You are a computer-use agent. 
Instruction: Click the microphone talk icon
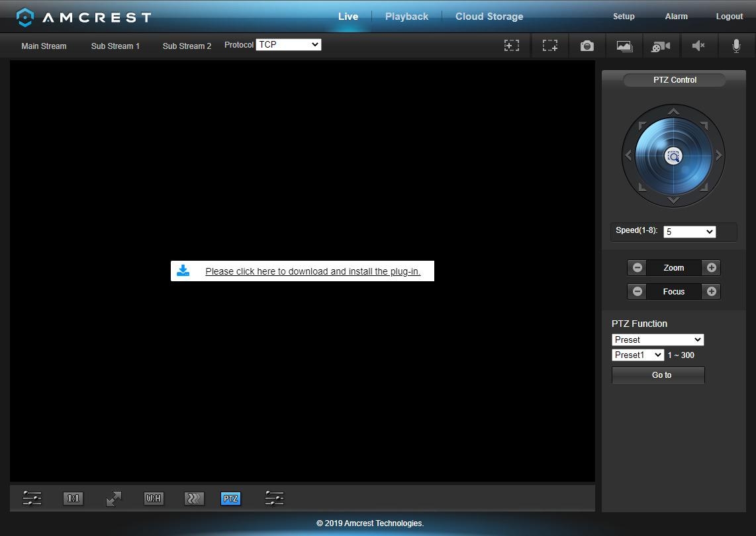click(735, 46)
